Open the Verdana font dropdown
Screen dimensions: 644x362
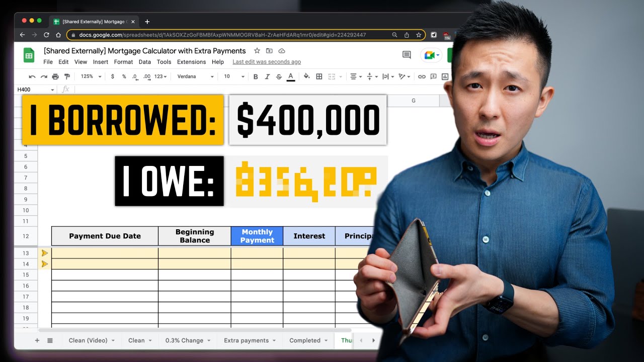[195, 76]
